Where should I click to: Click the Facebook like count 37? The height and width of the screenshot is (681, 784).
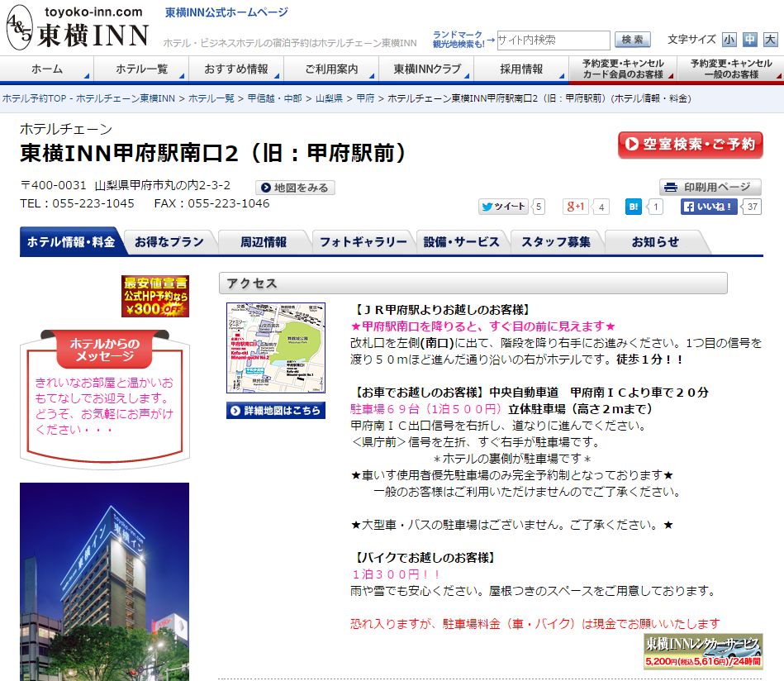coord(752,206)
